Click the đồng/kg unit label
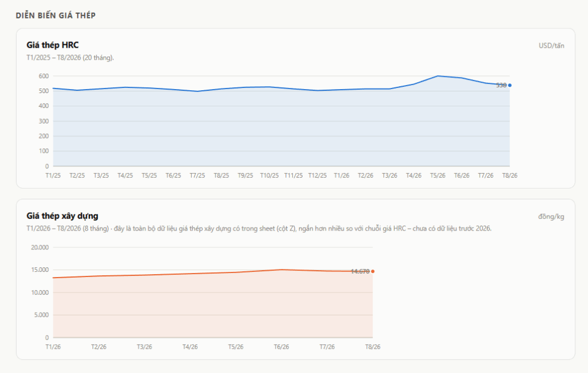Viewport: 588px width, 373px height. 551,217
